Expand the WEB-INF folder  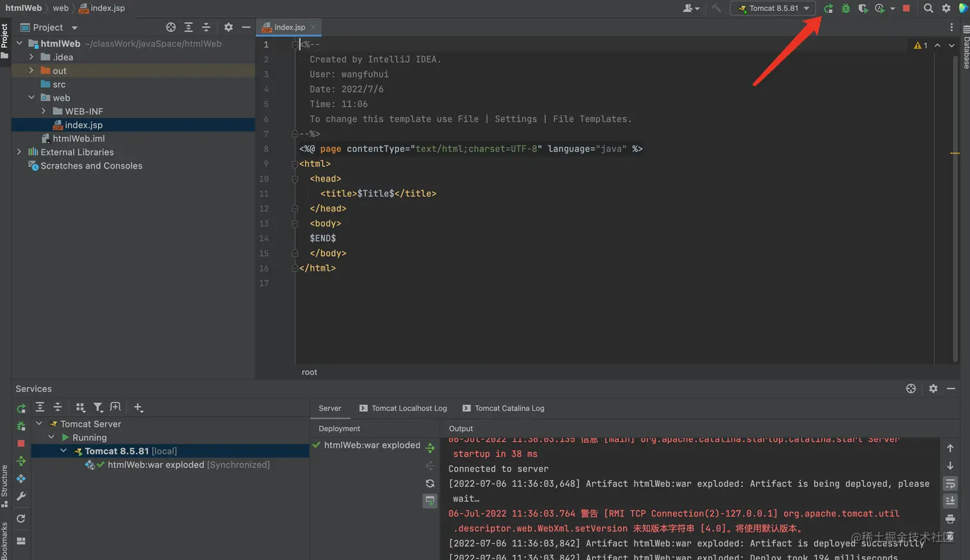tap(44, 111)
